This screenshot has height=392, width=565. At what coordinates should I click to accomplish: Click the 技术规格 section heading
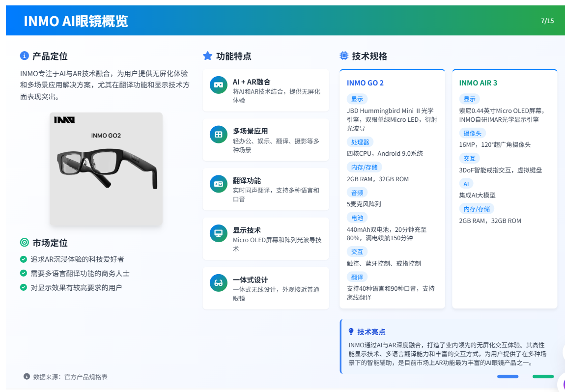[x=369, y=56]
